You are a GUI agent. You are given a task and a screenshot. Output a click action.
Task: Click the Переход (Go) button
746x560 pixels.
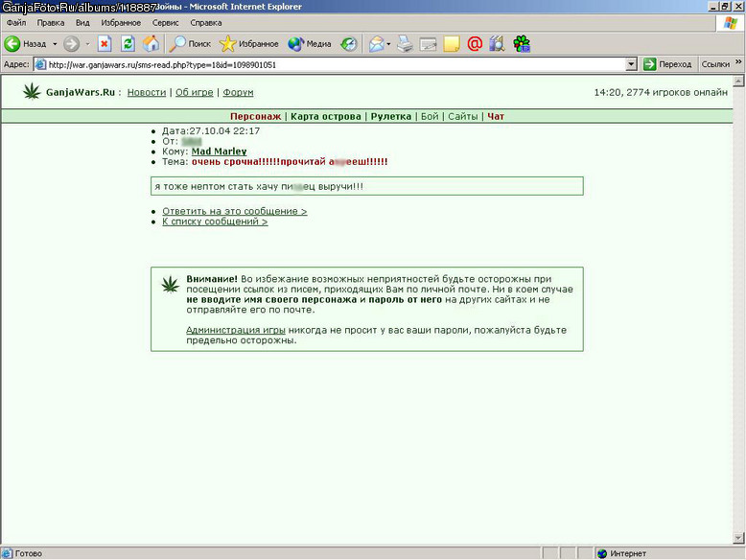[667, 64]
